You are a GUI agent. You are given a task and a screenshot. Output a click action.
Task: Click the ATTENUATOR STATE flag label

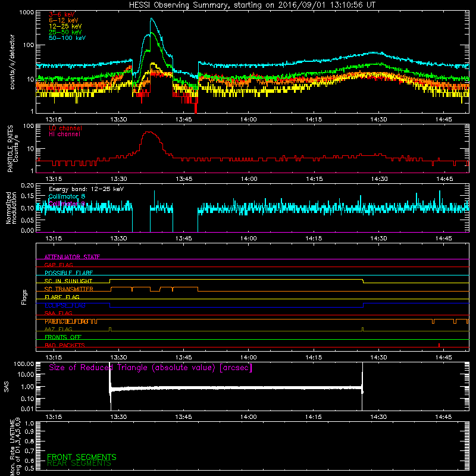[x=72, y=256]
